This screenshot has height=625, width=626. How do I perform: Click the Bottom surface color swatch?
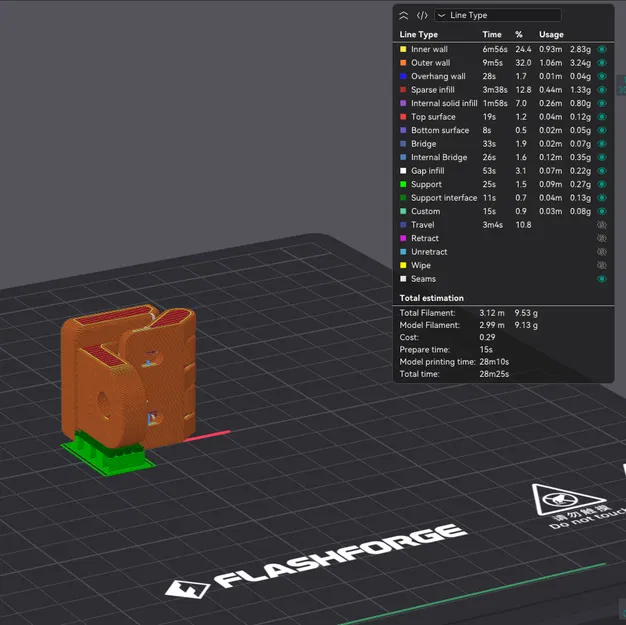click(403, 130)
